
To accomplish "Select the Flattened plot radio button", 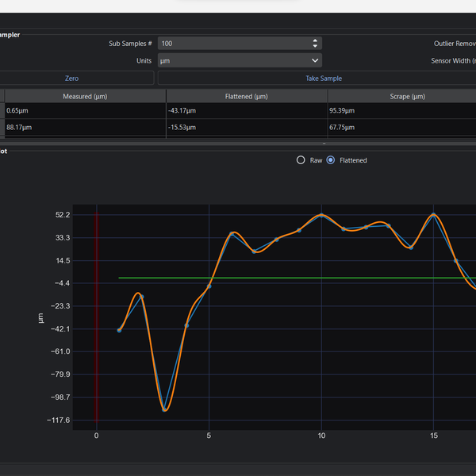I will click(x=332, y=160).
